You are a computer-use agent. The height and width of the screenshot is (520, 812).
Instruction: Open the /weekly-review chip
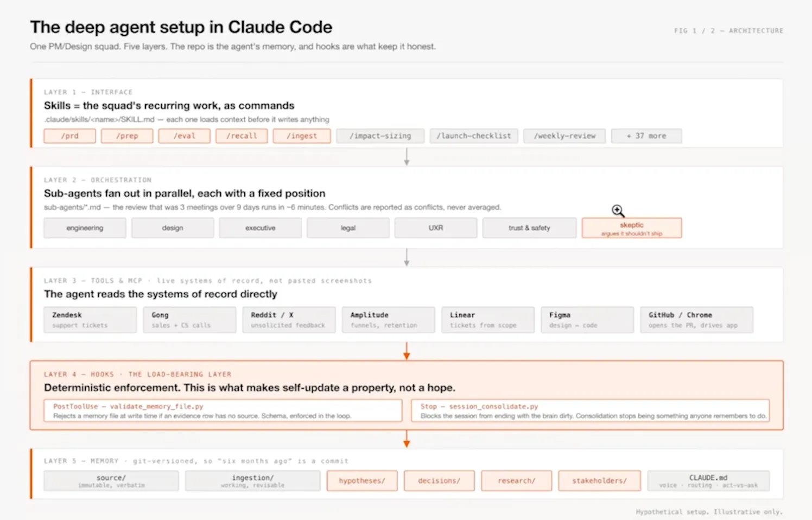click(x=564, y=136)
